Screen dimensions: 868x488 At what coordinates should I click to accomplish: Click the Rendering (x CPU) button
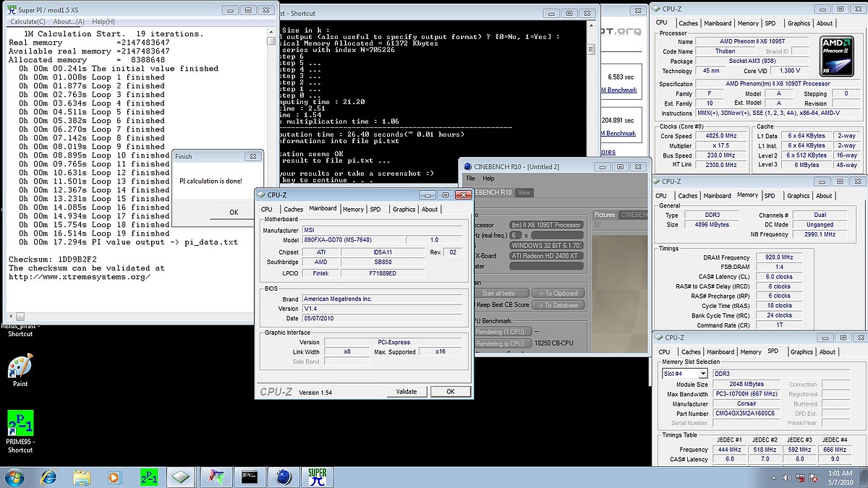tap(500, 343)
